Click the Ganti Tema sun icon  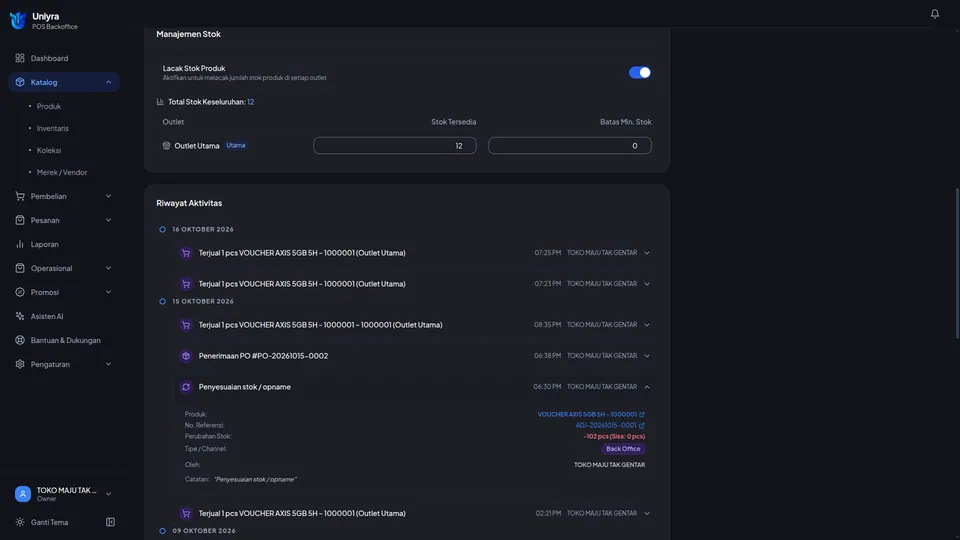[x=20, y=522]
